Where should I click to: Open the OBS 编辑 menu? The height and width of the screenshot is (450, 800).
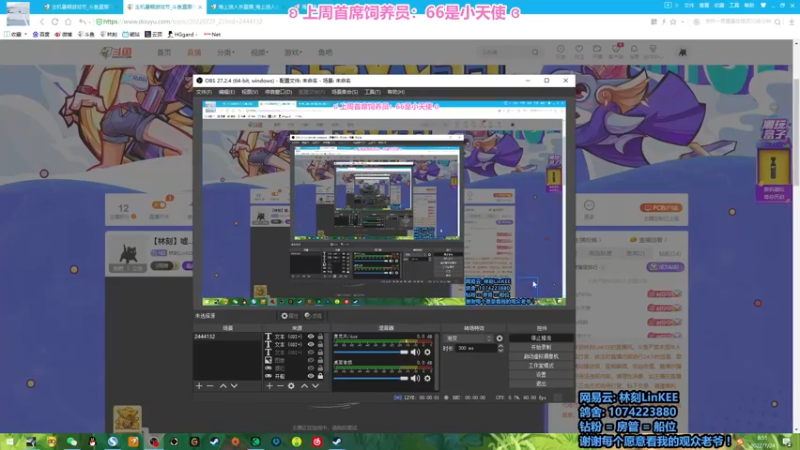227,92
